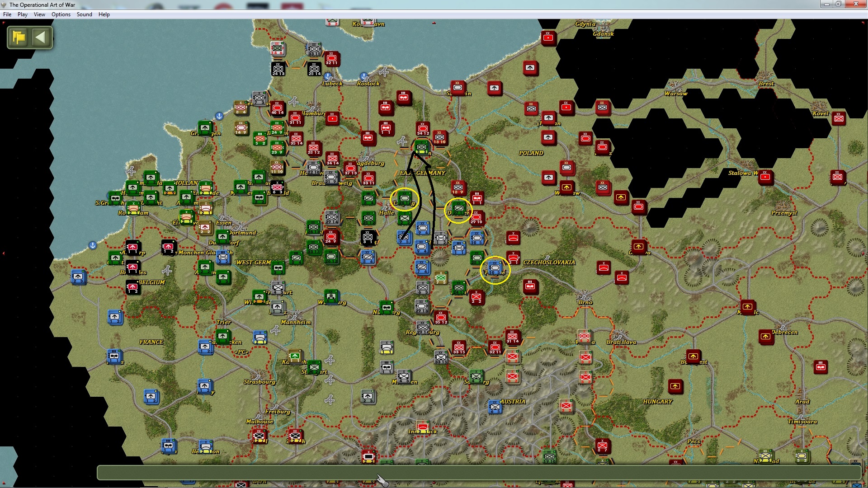Image resolution: width=868 pixels, height=488 pixels.
Task: Click the bottom green status bar
Action: [479, 472]
